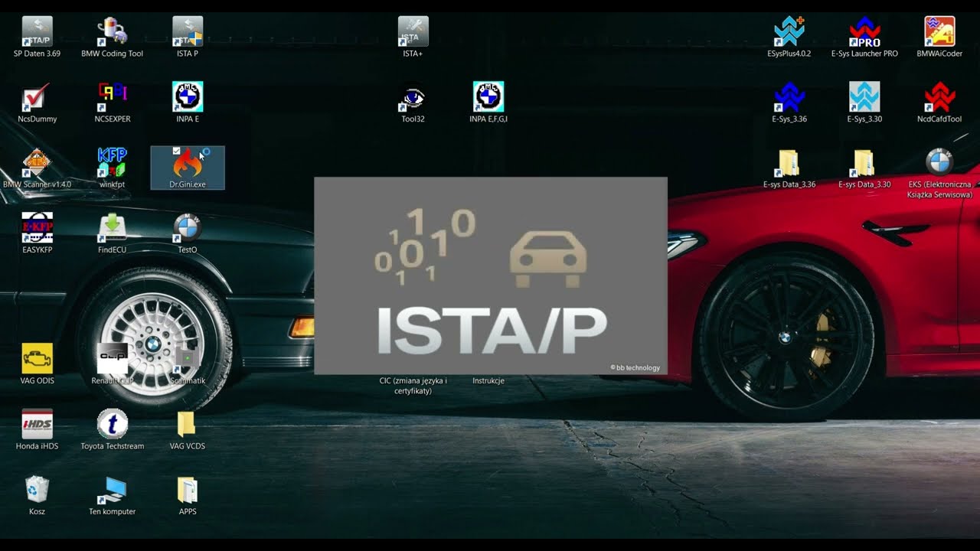This screenshot has height=551, width=980.
Task: Untick the Dr.Gini.exe selection checkbox
Action: (x=177, y=152)
